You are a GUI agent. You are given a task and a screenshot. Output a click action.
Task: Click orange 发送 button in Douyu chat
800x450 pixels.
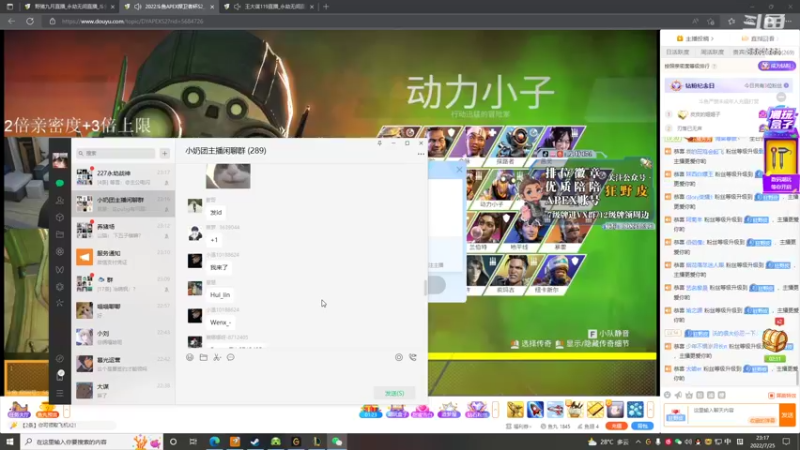click(787, 415)
